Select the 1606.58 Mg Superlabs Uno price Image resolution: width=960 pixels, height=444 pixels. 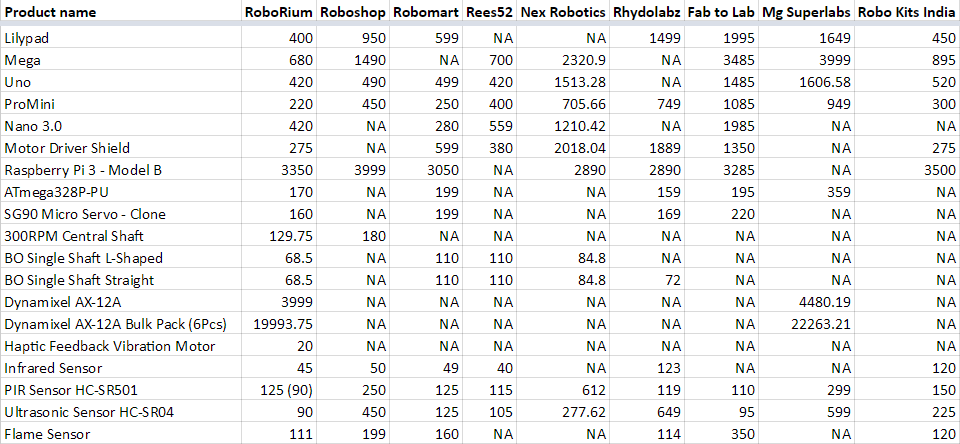point(807,82)
